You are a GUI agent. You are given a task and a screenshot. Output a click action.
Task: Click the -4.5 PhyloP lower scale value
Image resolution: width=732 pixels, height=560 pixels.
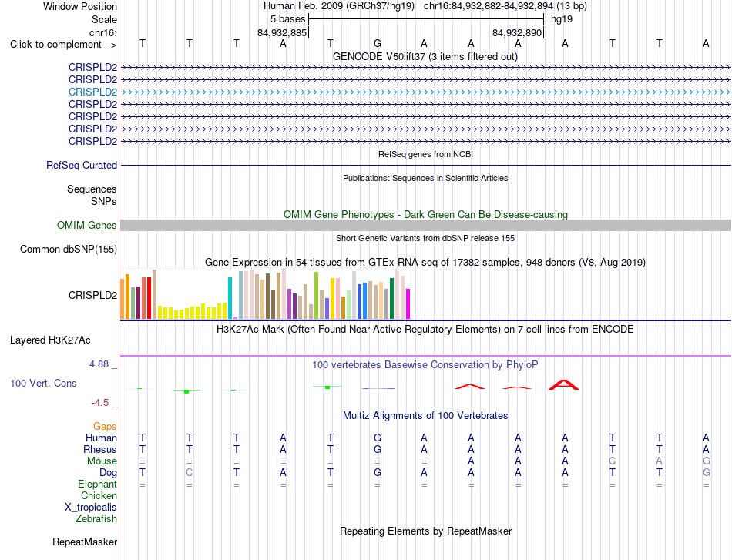coord(100,403)
